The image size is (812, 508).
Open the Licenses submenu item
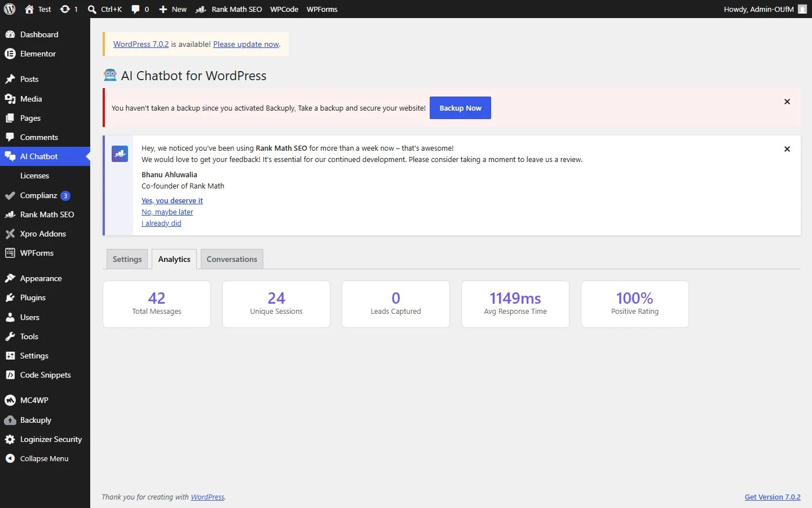(34, 176)
